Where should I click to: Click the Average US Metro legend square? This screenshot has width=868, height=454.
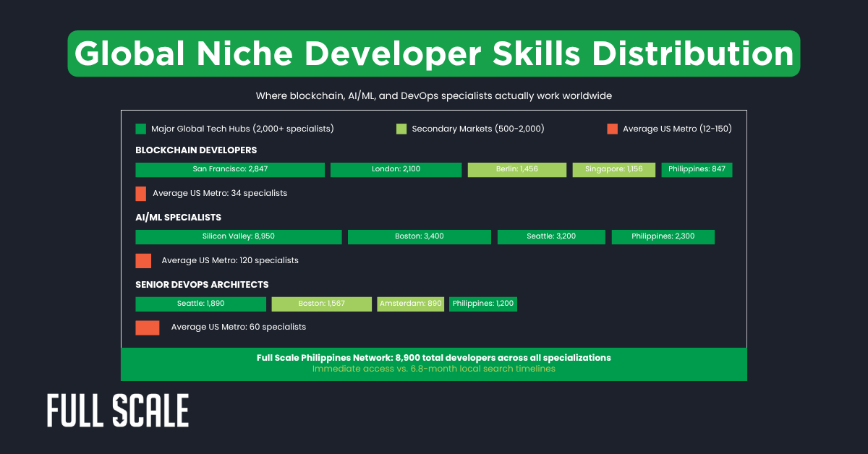tap(612, 128)
